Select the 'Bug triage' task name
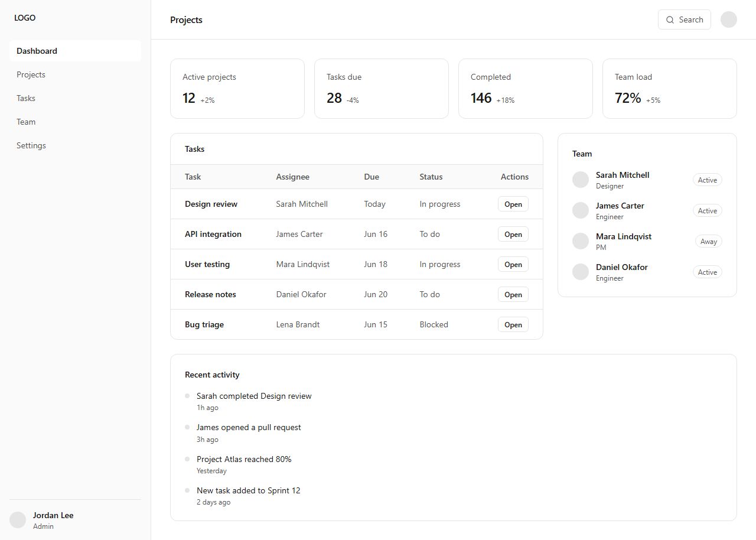Image resolution: width=756 pixels, height=540 pixels. [204, 324]
